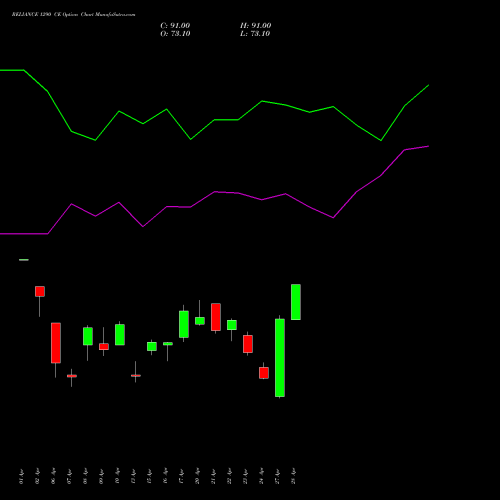Click the small green candle for 15 Apr
This screenshot has height=500, width=500.
point(152,346)
